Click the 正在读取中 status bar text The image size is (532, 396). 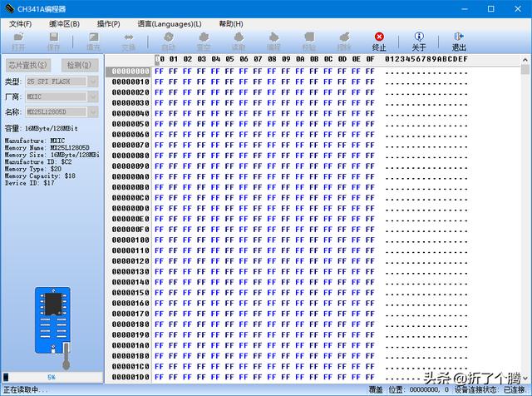click(26, 390)
